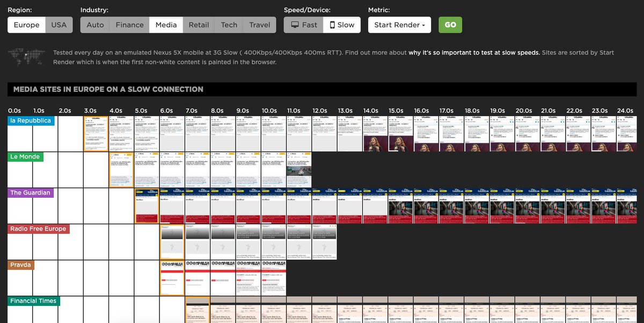Click the green GO button
The width and height of the screenshot is (644, 323).
450,25
